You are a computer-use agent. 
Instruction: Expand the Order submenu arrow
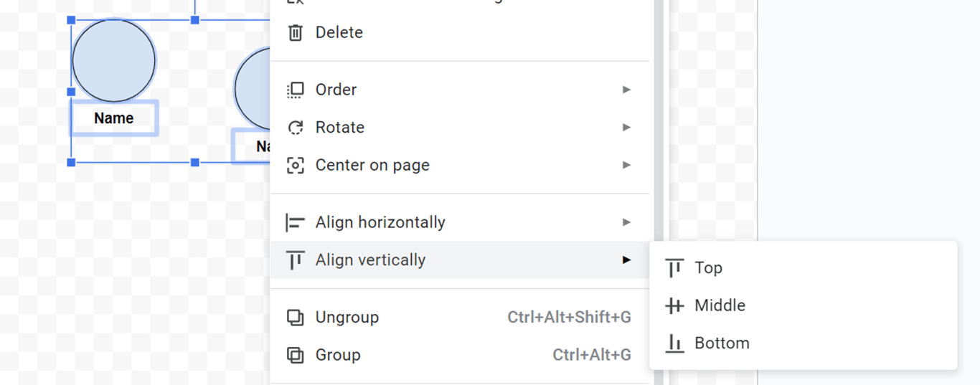[626, 90]
